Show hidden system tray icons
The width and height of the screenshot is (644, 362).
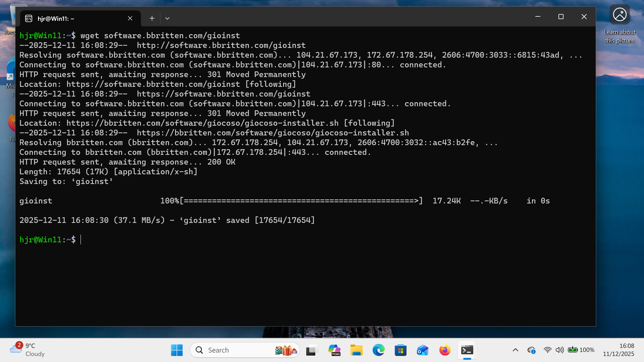tap(516, 350)
